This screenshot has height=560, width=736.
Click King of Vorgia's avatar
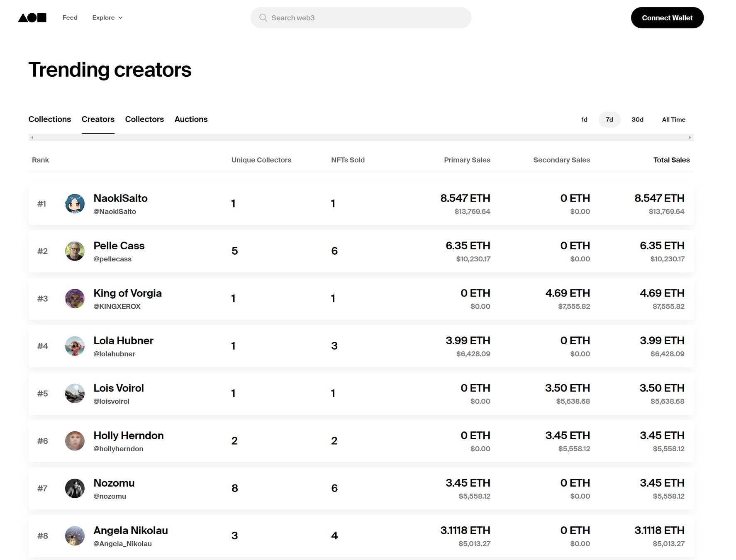[75, 299]
